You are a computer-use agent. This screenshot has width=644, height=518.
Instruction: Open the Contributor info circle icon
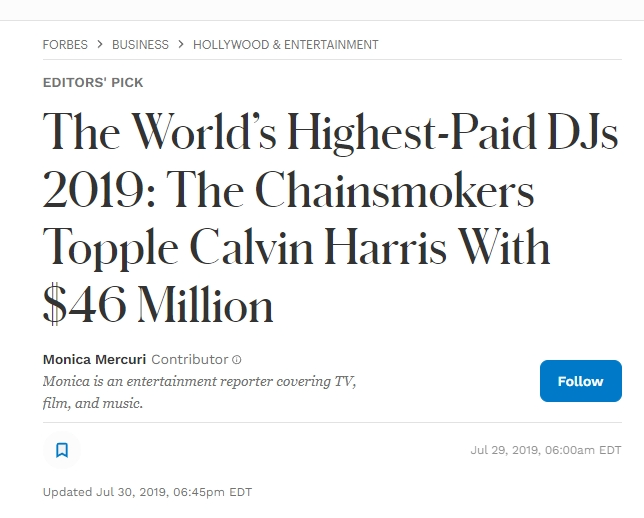(x=237, y=360)
